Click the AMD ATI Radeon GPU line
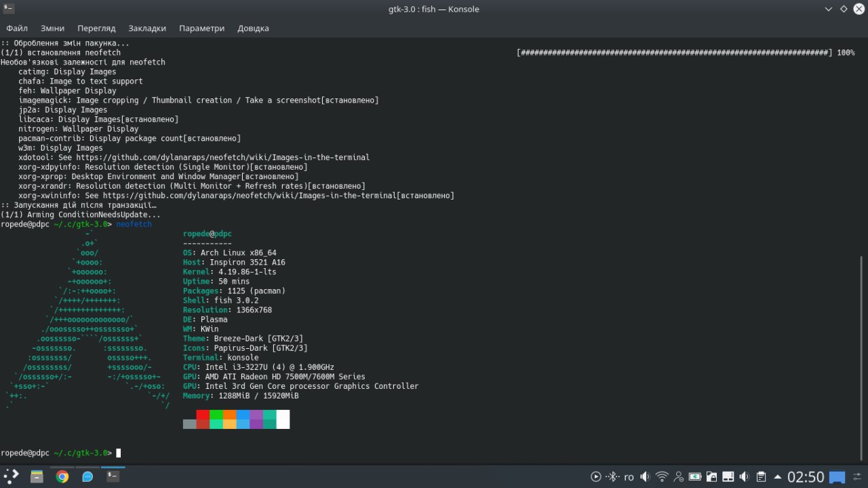The height and width of the screenshot is (488, 868). coord(274,376)
